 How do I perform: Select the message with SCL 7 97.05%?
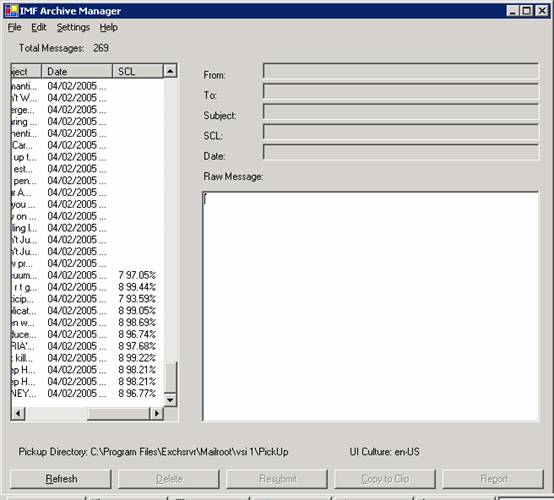[x=87, y=275]
